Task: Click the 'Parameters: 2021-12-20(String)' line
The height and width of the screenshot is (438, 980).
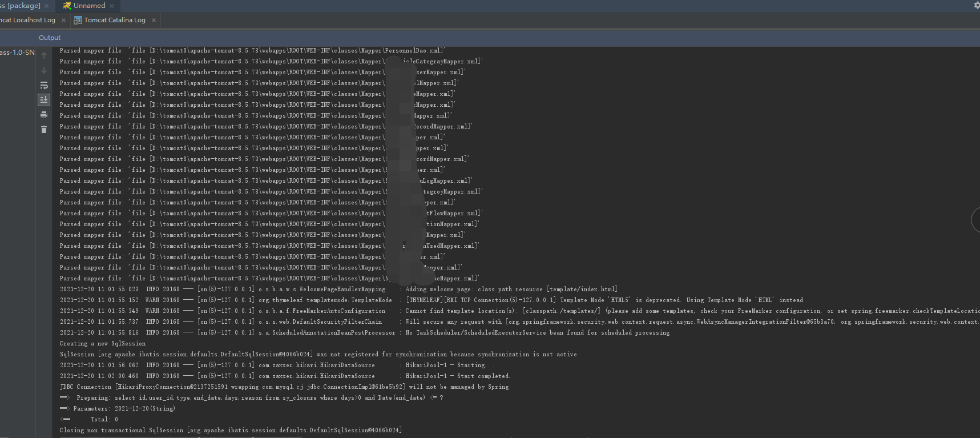Action: pos(118,408)
